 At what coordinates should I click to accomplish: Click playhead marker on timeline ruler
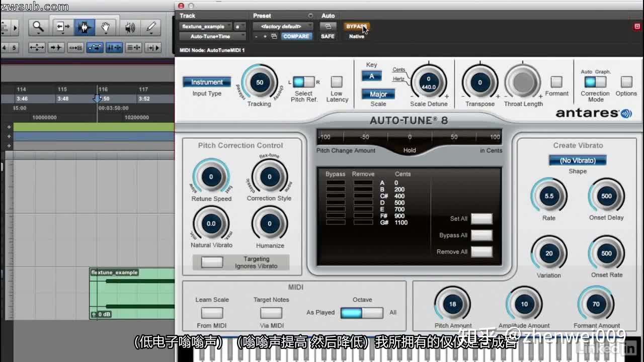coord(98,99)
